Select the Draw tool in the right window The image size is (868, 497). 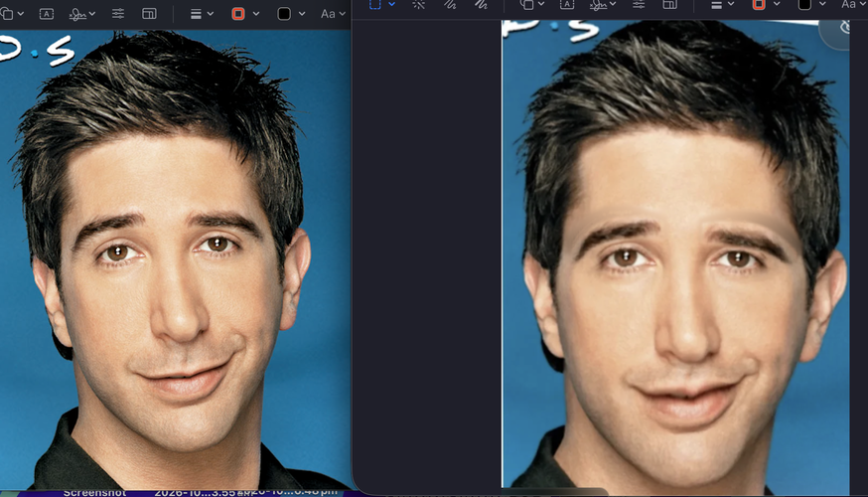click(481, 4)
